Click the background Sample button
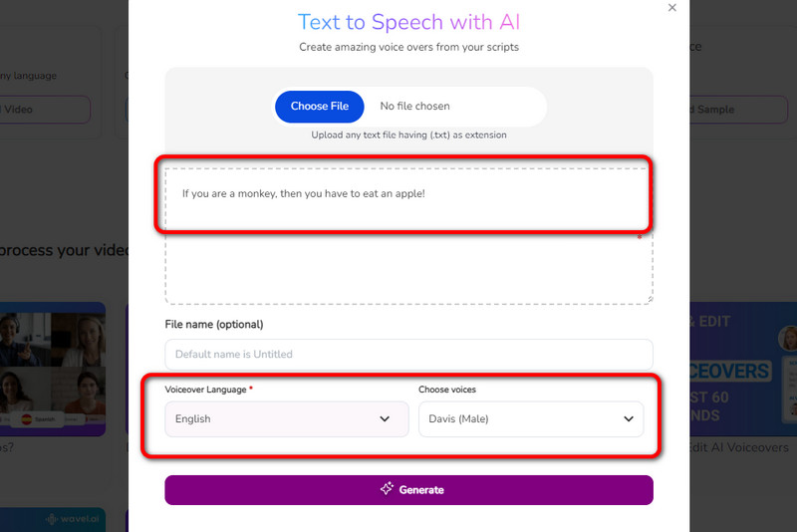797x532 pixels. 712,110
